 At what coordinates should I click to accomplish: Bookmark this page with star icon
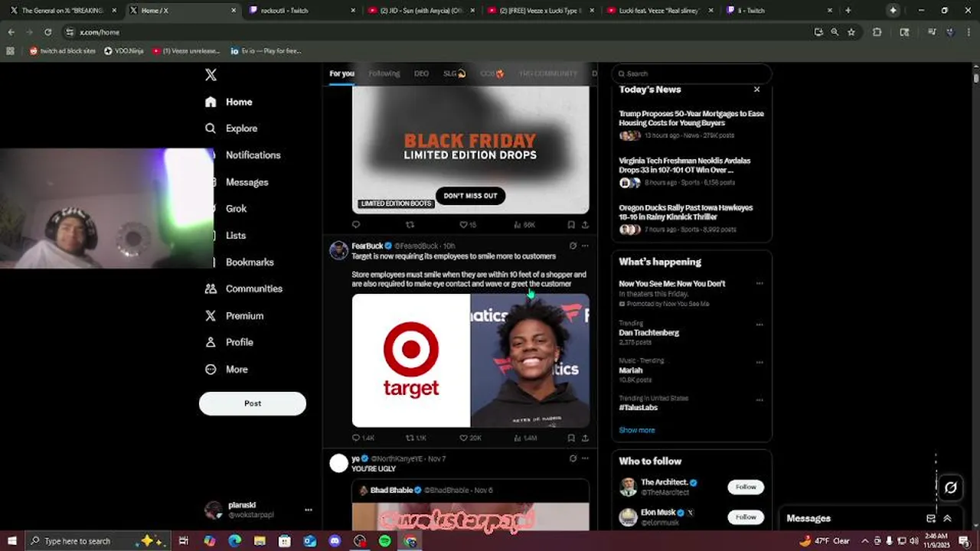coord(851,32)
